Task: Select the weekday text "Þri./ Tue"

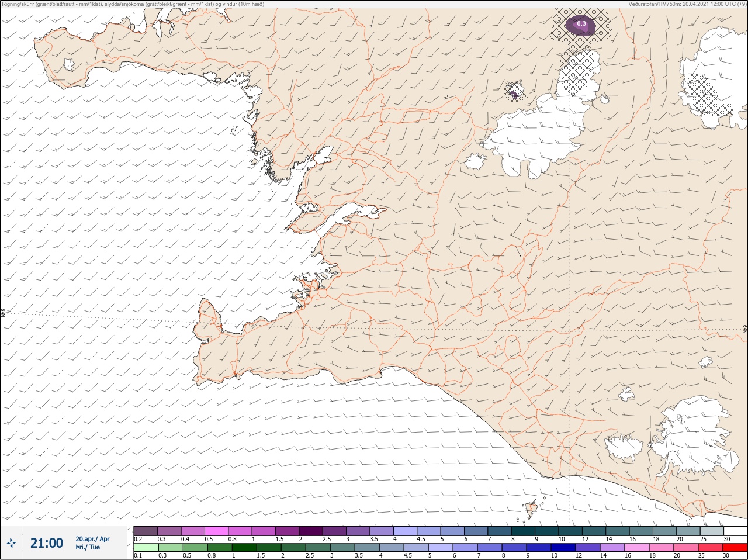Action: click(88, 547)
